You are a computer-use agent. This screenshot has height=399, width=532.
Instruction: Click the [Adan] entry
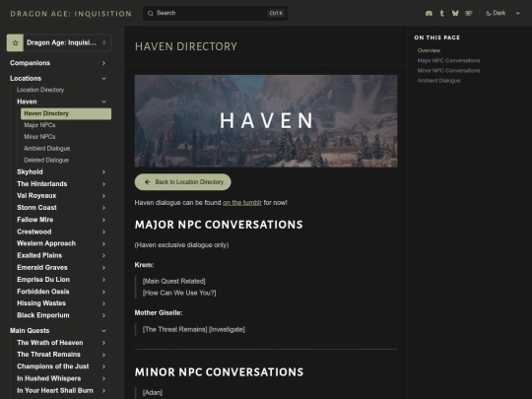[153, 392]
